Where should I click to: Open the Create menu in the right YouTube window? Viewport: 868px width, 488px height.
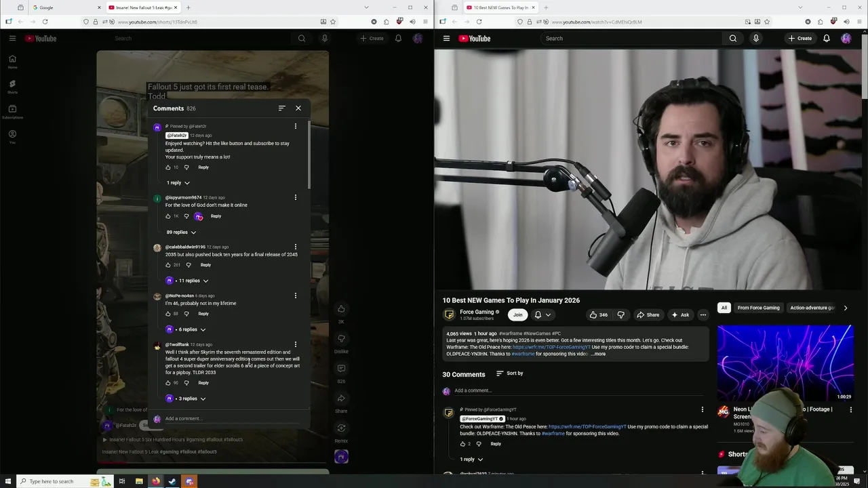pyautogui.click(x=800, y=39)
